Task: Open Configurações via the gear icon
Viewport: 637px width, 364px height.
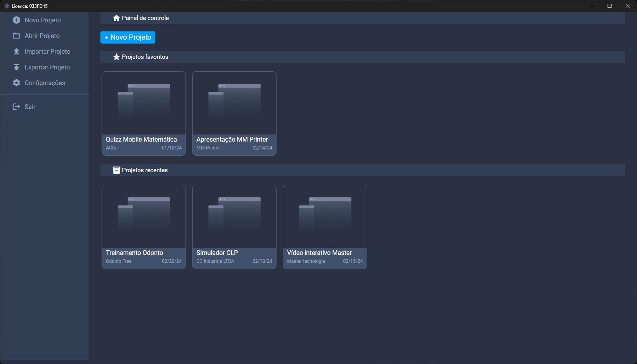Action: 16,83
